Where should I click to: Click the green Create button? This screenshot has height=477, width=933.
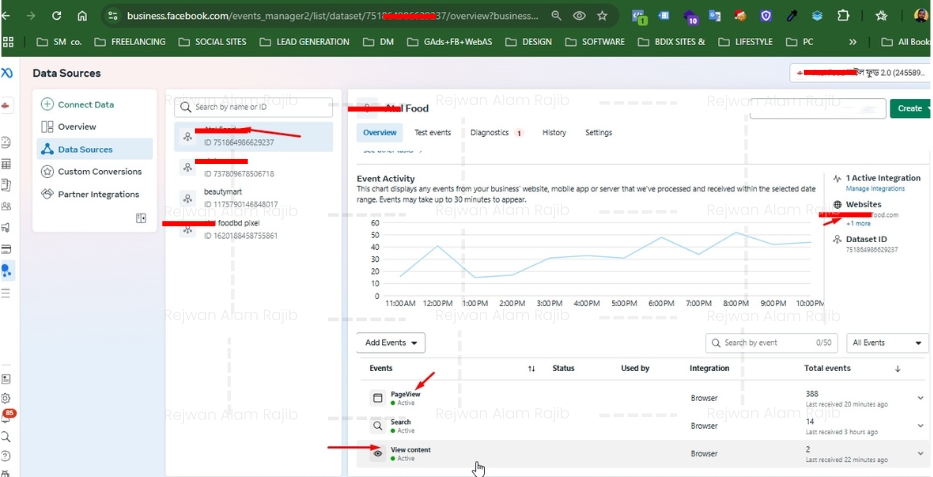pyautogui.click(x=909, y=108)
